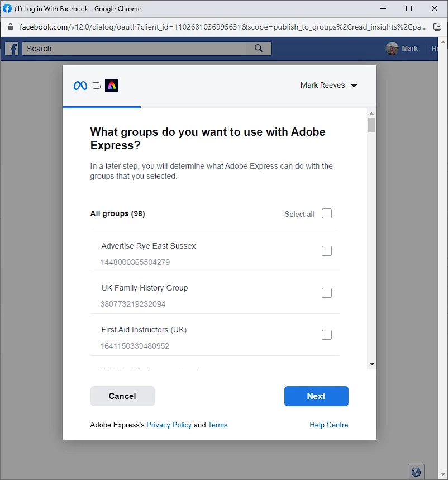Click group ID 380773219232094
This screenshot has height=480, width=448.
tap(133, 304)
